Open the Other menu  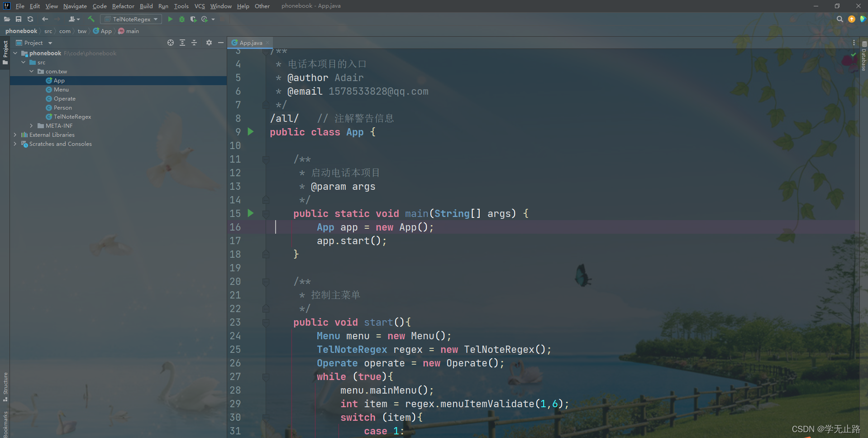click(262, 6)
